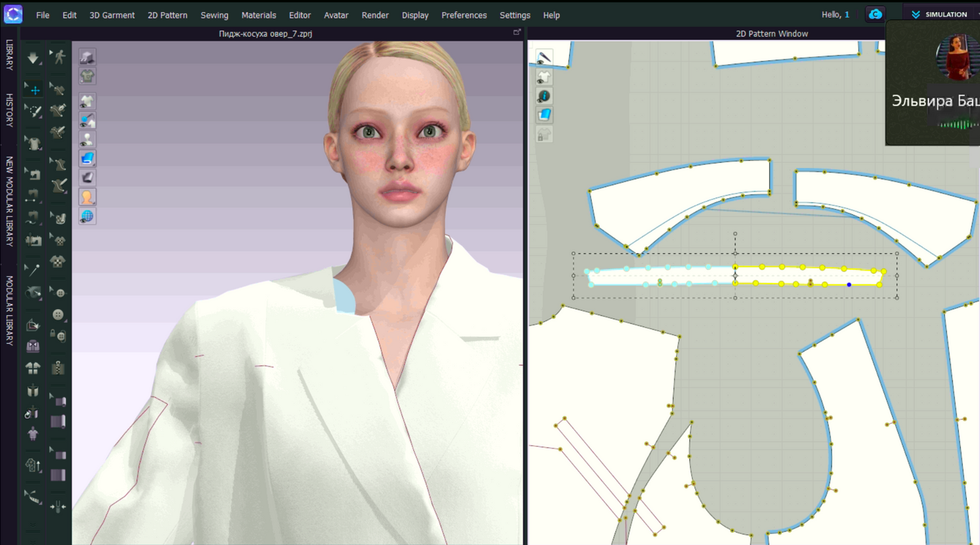Click the Button tool icon
This screenshot has height=545, width=980.
point(58,314)
